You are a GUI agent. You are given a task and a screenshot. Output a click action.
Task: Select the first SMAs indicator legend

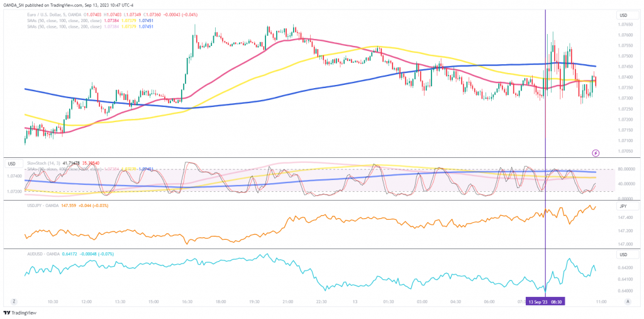64,21
